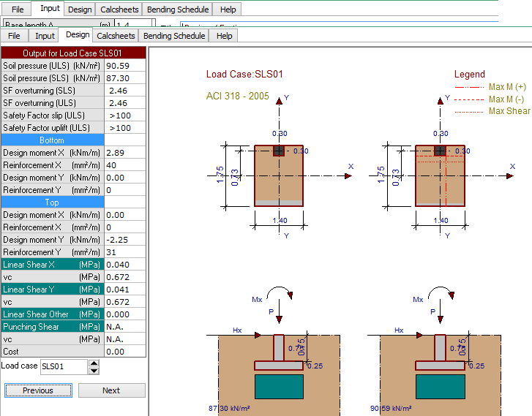Click the Linear Shear Other row label
This screenshot has width=532, height=416.
pyautogui.click(x=53, y=314)
